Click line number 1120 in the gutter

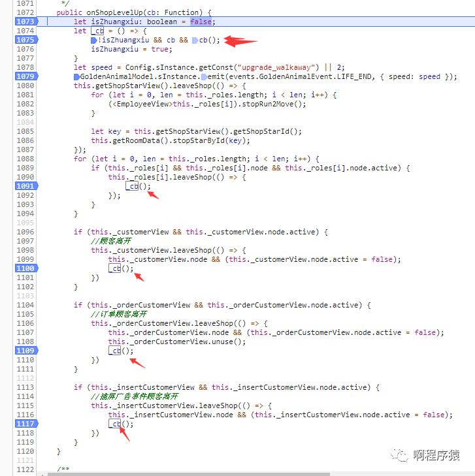(x=25, y=451)
